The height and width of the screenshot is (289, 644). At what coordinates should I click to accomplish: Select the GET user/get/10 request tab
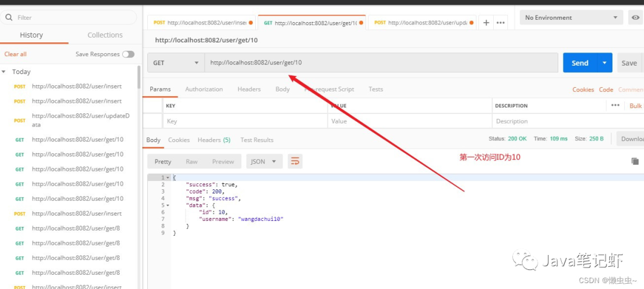[x=311, y=23]
